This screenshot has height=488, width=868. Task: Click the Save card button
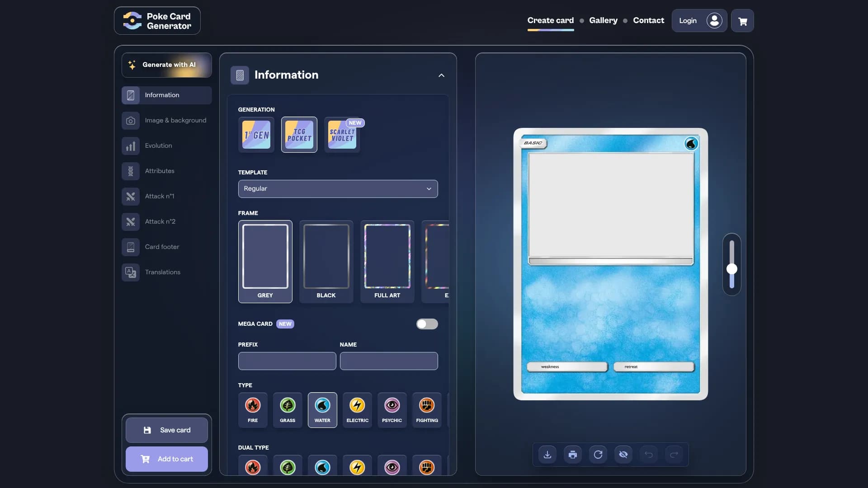tap(166, 430)
